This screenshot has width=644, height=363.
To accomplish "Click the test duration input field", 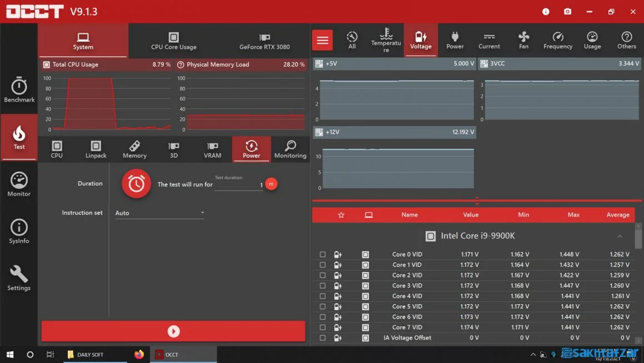I will (239, 185).
